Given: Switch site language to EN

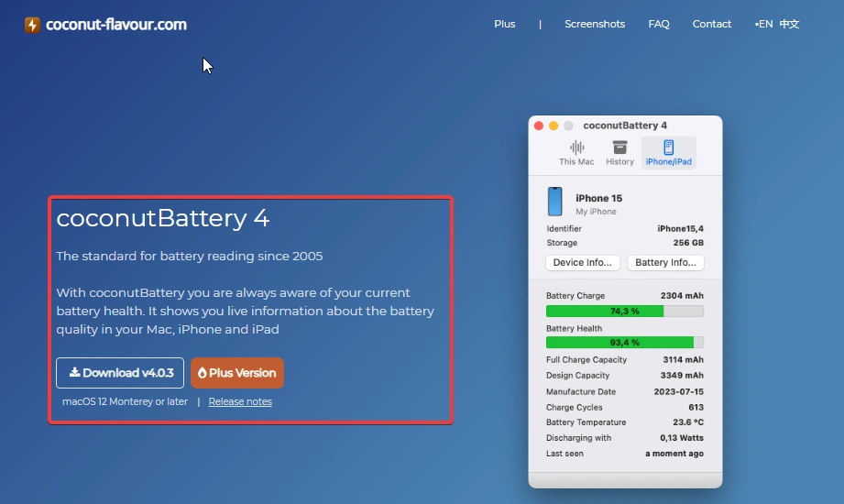Looking at the screenshot, I should [x=763, y=24].
